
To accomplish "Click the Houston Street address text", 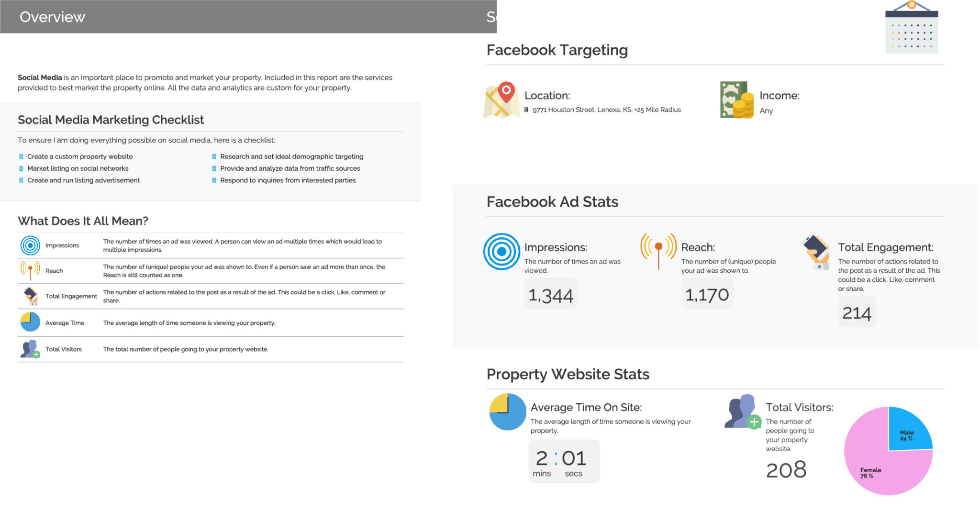I will 606,110.
